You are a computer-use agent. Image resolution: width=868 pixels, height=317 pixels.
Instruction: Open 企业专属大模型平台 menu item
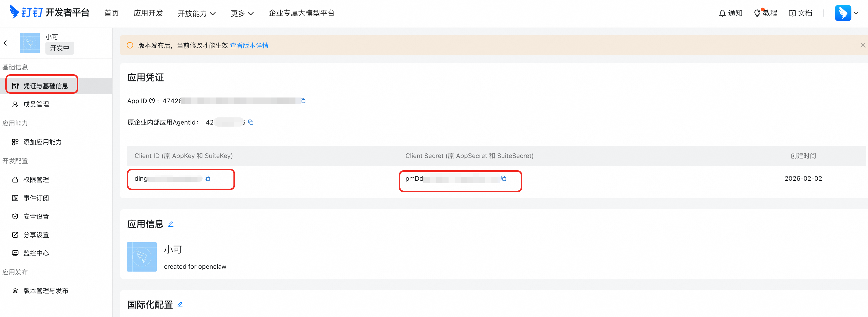301,13
